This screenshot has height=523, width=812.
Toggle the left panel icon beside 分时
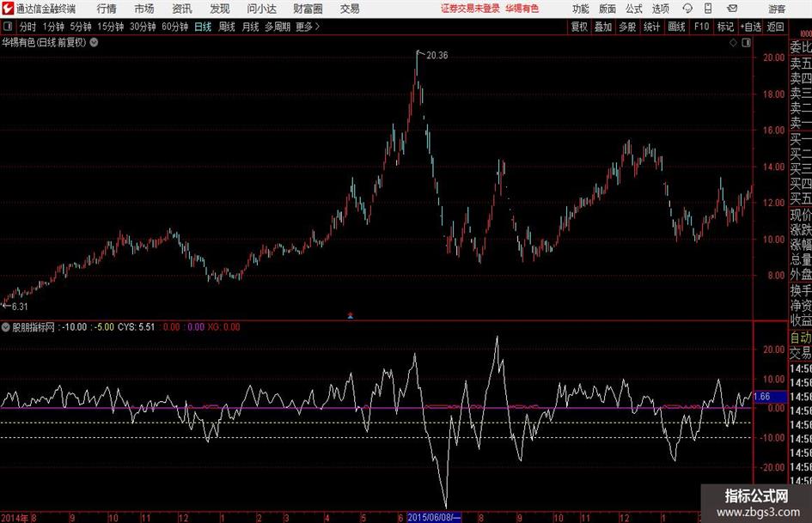tap(8, 27)
